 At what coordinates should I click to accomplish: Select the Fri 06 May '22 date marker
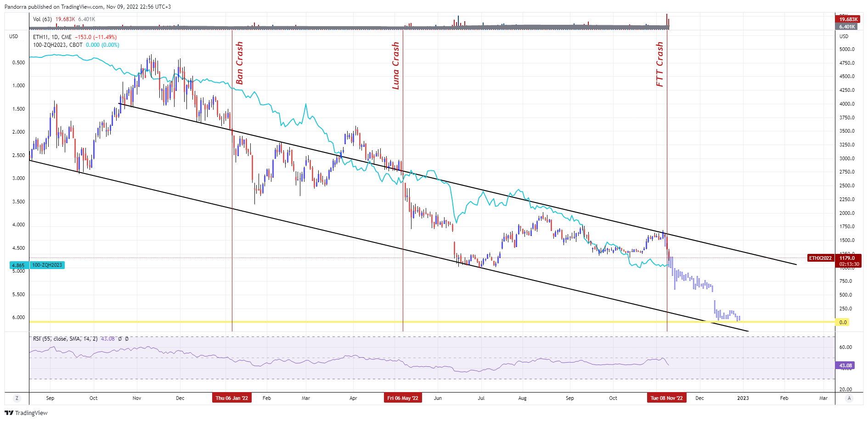point(403,398)
